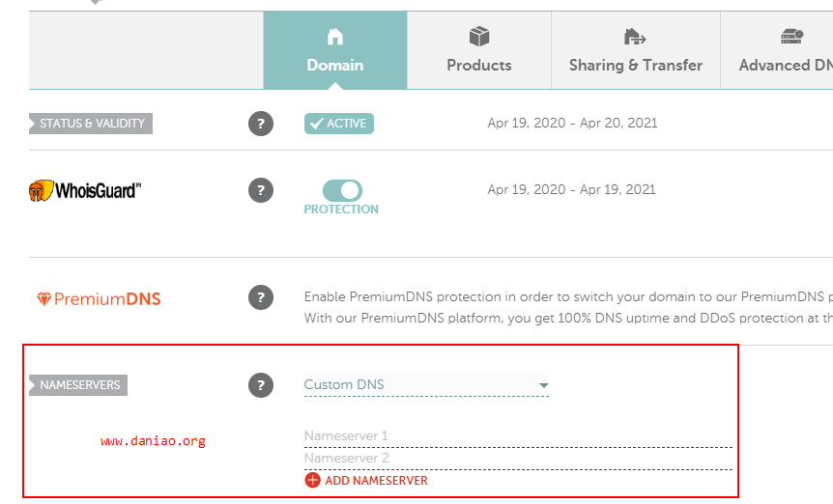Viewport: 833px width, 504px height.
Task: Open help icon for WhoisGuard
Action: coord(261,190)
